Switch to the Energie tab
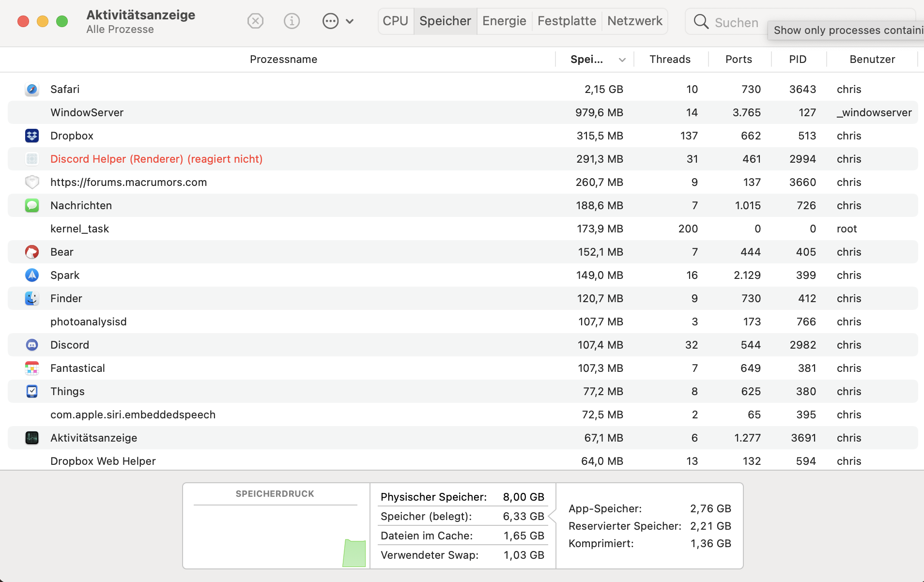The image size is (924, 582). click(504, 21)
